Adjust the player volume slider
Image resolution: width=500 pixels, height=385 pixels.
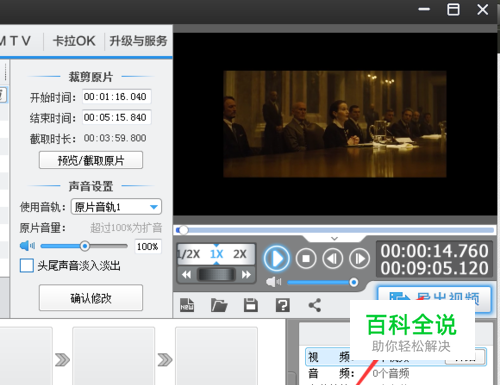(x=323, y=283)
